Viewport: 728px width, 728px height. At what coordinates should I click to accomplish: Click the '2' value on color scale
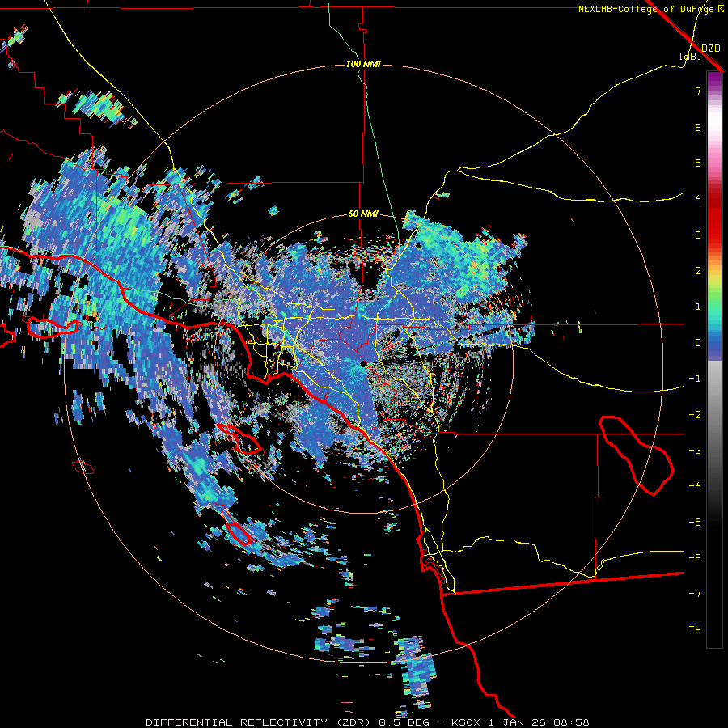[x=698, y=271]
